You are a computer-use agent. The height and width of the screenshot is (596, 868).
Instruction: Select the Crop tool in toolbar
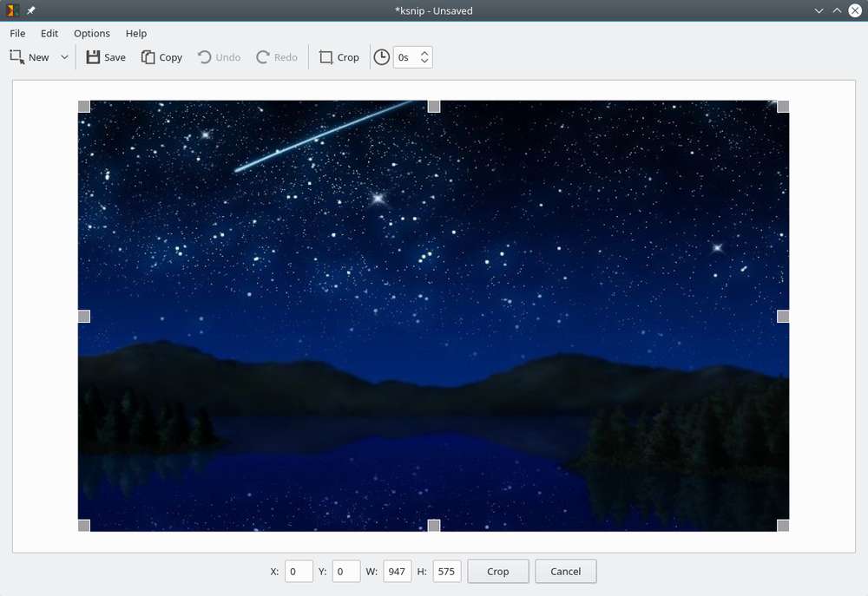click(339, 57)
